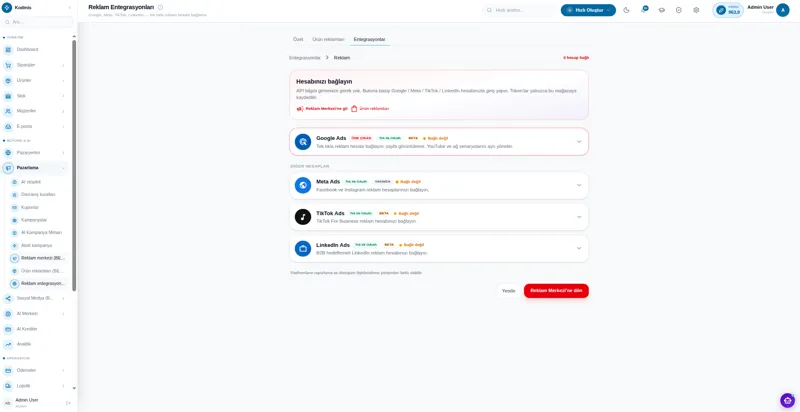Open AI Kampanya Mimarı entry
Viewport: 800px width, 412px height.
click(39, 233)
